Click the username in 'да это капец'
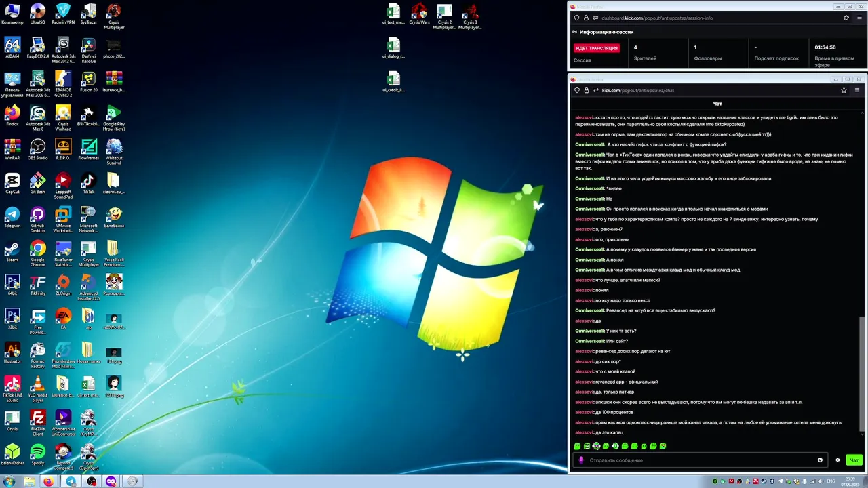The height and width of the screenshot is (488, 868). click(x=584, y=432)
